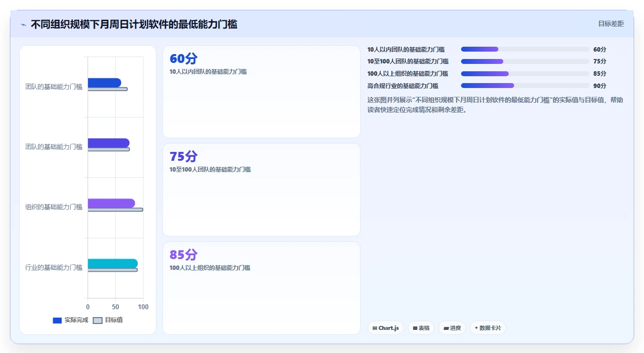Click the 100 tick on the x-axis
Image resolution: width=644 pixels, height=353 pixels.
[x=143, y=307]
